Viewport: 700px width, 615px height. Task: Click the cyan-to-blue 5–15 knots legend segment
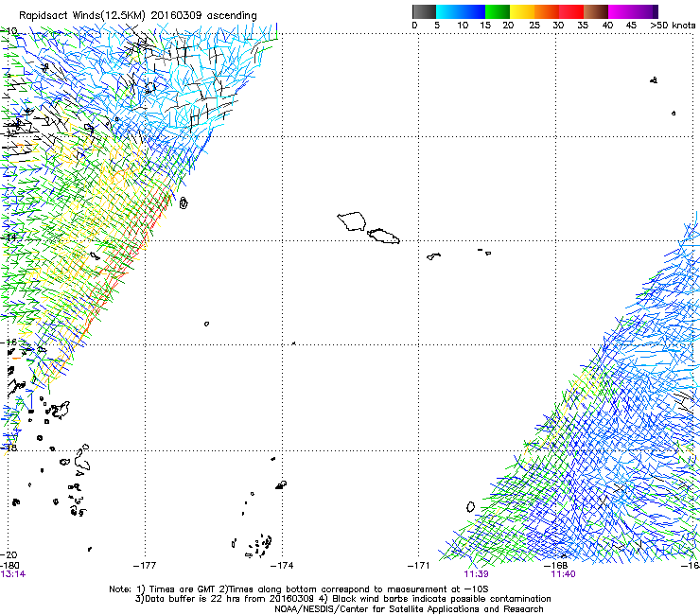click(x=461, y=11)
